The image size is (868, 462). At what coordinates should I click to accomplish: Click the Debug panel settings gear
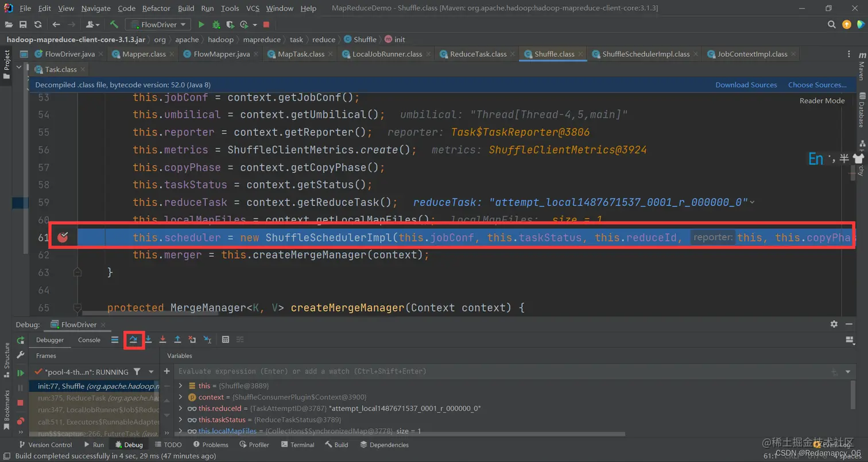click(834, 324)
